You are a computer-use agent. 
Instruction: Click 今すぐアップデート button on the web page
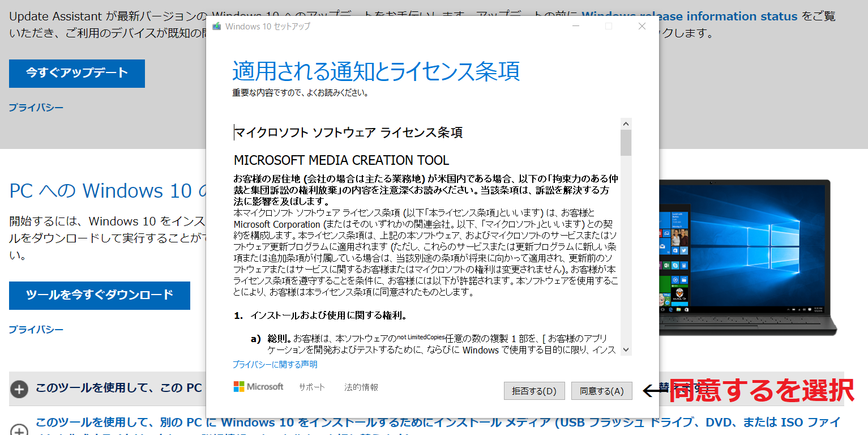tap(77, 74)
